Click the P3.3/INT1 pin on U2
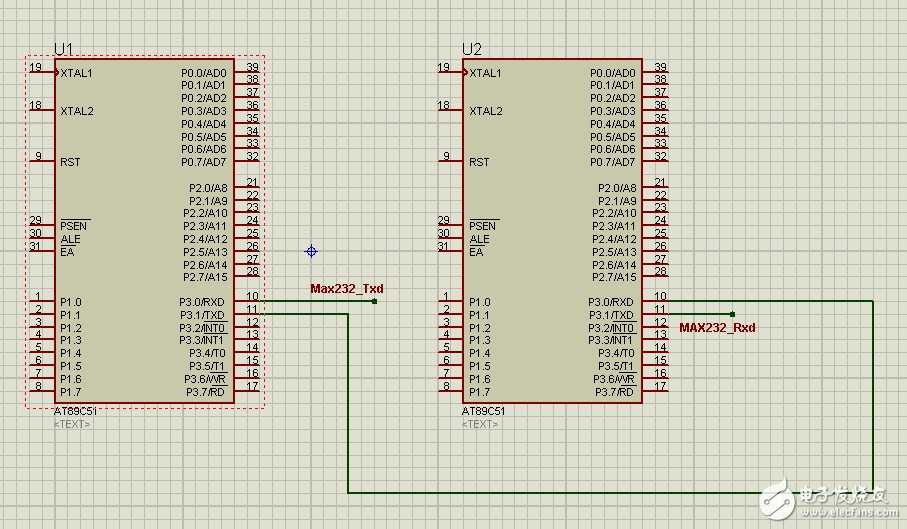This screenshot has width=907, height=529. 611,341
